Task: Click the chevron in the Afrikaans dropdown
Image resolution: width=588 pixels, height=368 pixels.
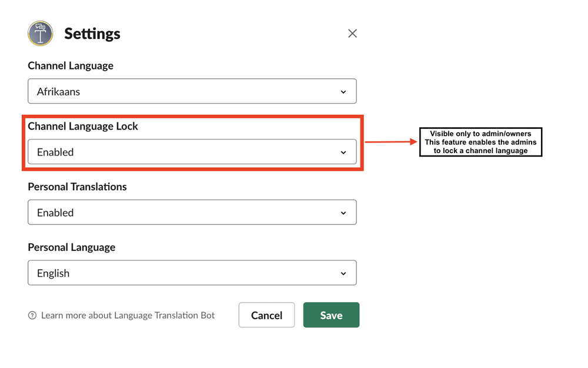Action: click(343, 92)
